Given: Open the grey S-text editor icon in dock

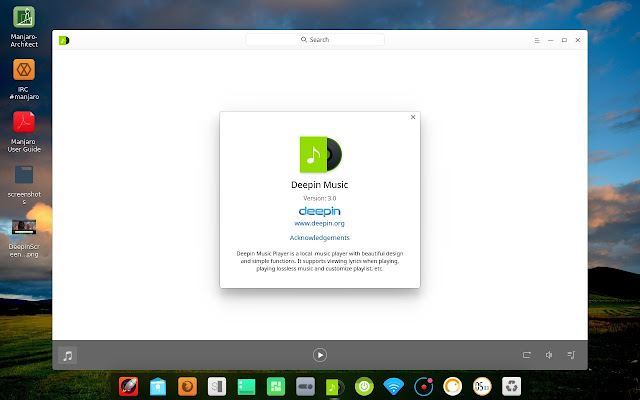Looking at the screenshot, I should [217, 386].
